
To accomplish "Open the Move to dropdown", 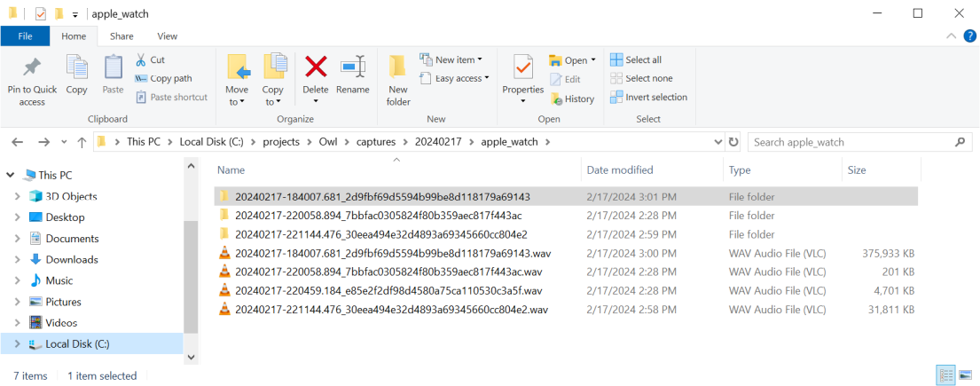I will 237,82.
